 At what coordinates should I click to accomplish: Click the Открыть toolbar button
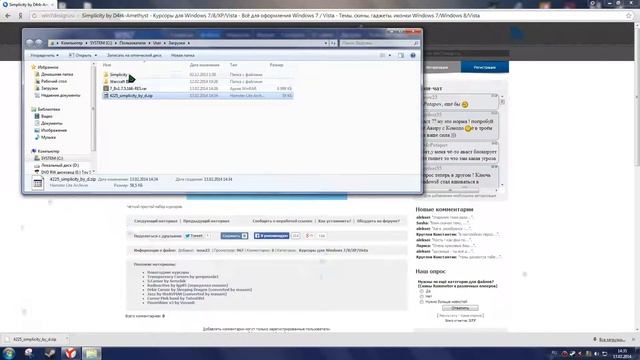[80, 55]
